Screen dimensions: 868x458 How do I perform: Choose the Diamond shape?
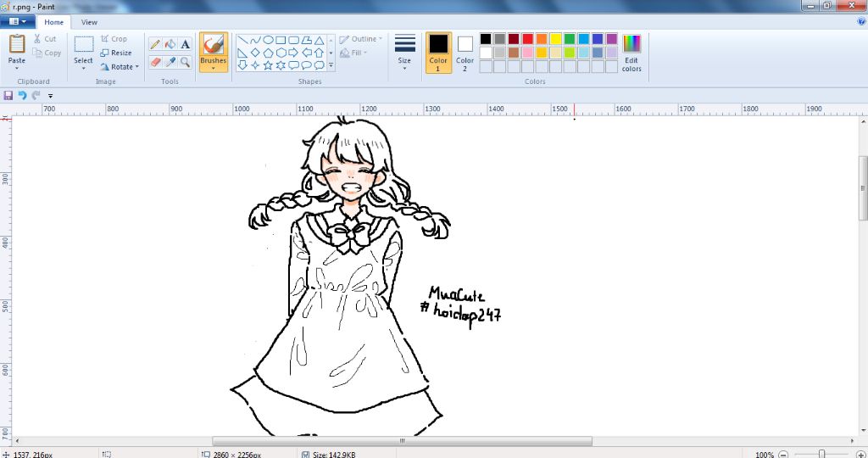pyautogui.click(x=255, y=53)
